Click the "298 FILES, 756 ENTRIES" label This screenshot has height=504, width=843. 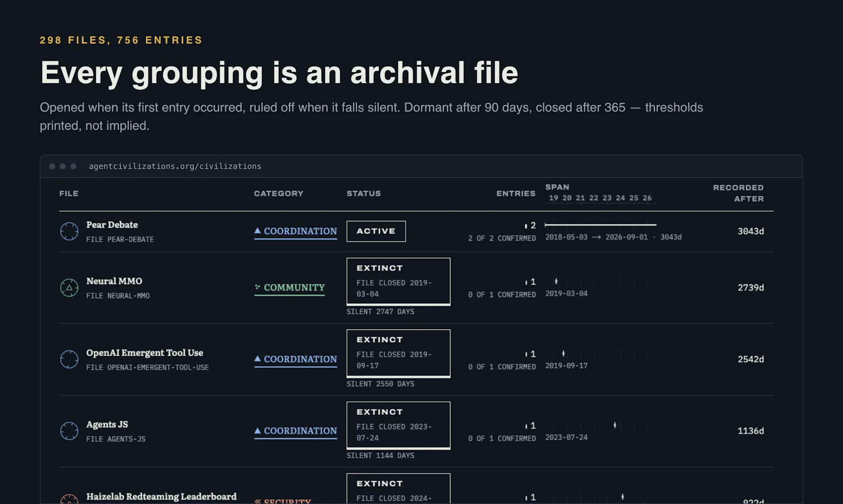point(121,41)
